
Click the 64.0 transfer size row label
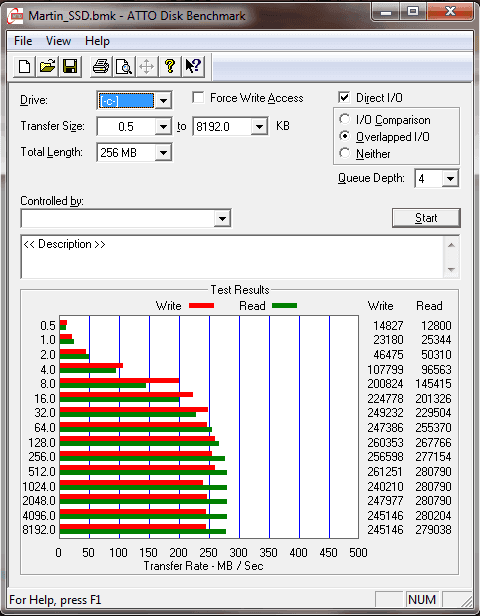(45, 428)
